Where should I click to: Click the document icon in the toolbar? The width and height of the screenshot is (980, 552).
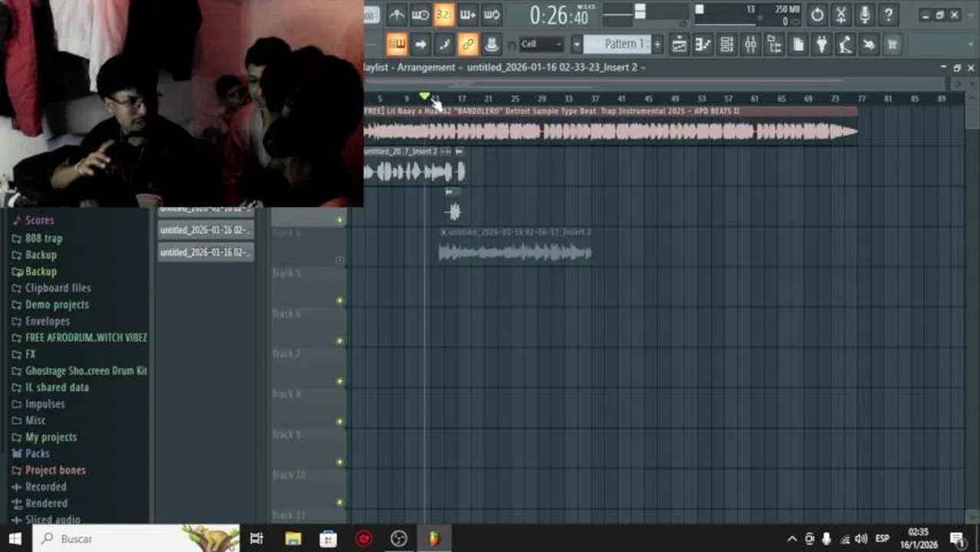click(798, 44)
